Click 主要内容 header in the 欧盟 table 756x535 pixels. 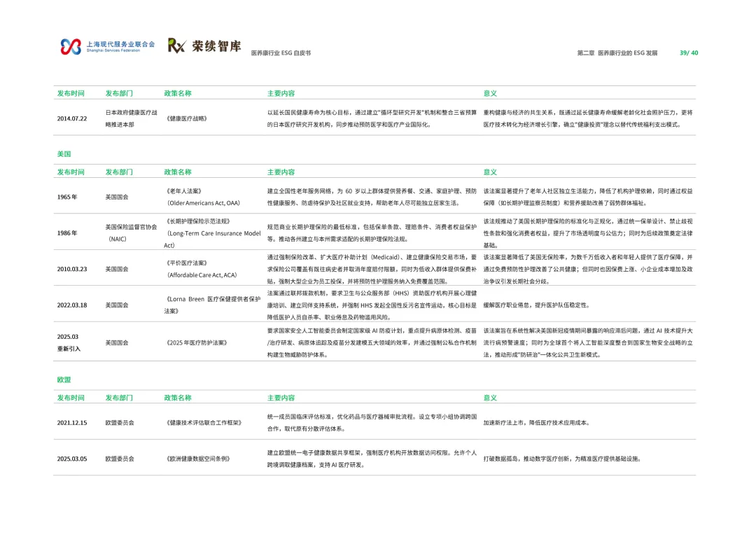pyautogui.click(x=281, y=398)
